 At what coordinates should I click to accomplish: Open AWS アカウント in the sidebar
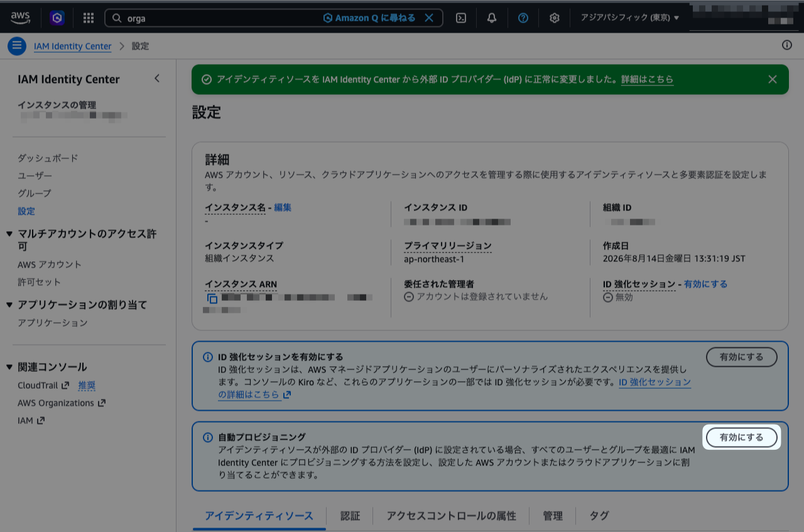coord(50,264)
